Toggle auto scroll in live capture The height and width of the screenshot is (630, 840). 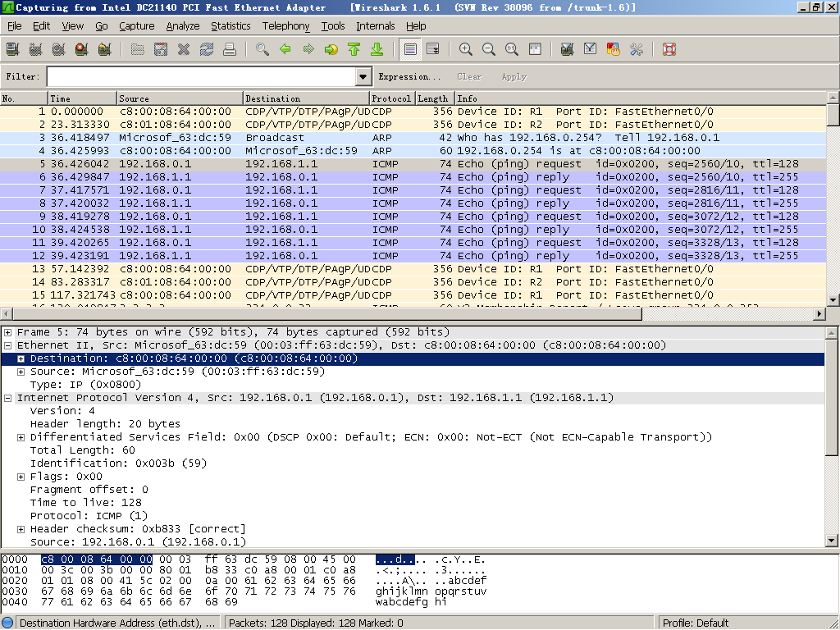tap(433, 49)
